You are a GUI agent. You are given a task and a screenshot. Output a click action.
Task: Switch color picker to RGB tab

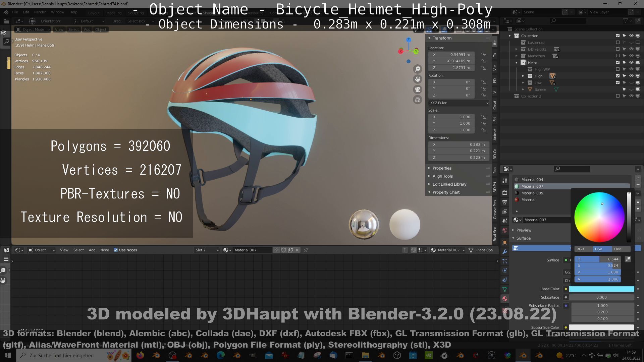click(x=584, y=249)
